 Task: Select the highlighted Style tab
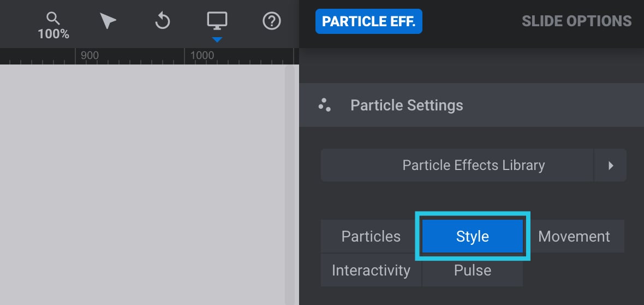click(x=472, y=236)
